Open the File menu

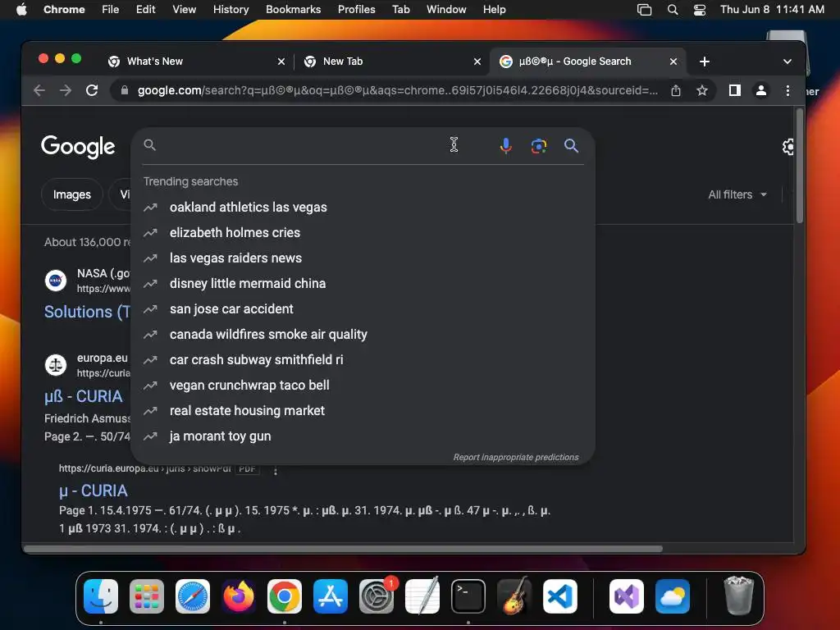111,10
